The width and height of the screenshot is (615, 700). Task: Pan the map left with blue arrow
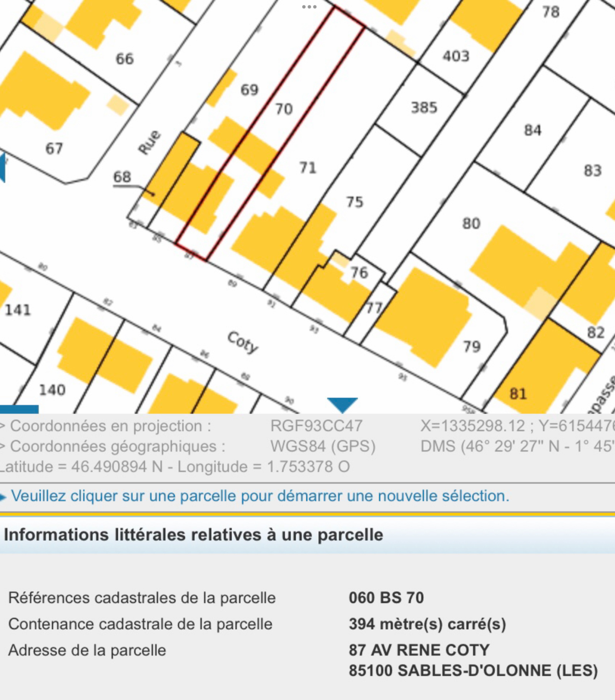2,168
